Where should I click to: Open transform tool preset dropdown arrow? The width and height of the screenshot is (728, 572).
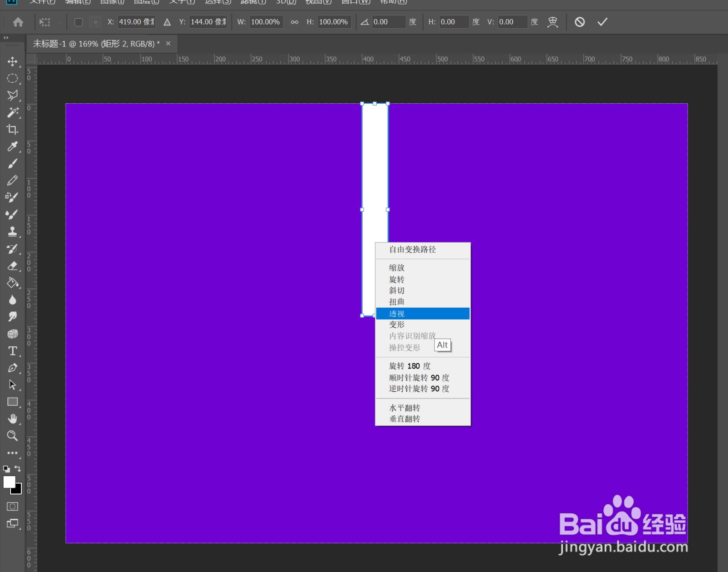pyautogui.click(x=59, y=22)
